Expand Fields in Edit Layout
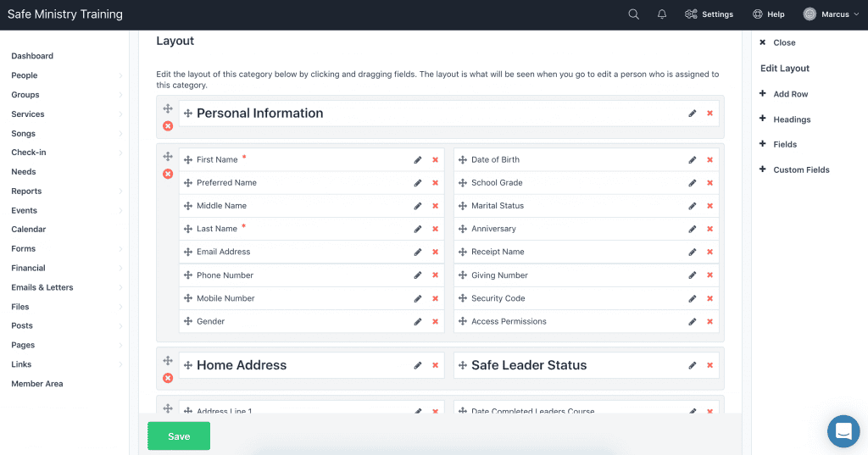Image resolution: width=868 pixels, height=455 pixels. pyautogui.click(x=778, y=145)
